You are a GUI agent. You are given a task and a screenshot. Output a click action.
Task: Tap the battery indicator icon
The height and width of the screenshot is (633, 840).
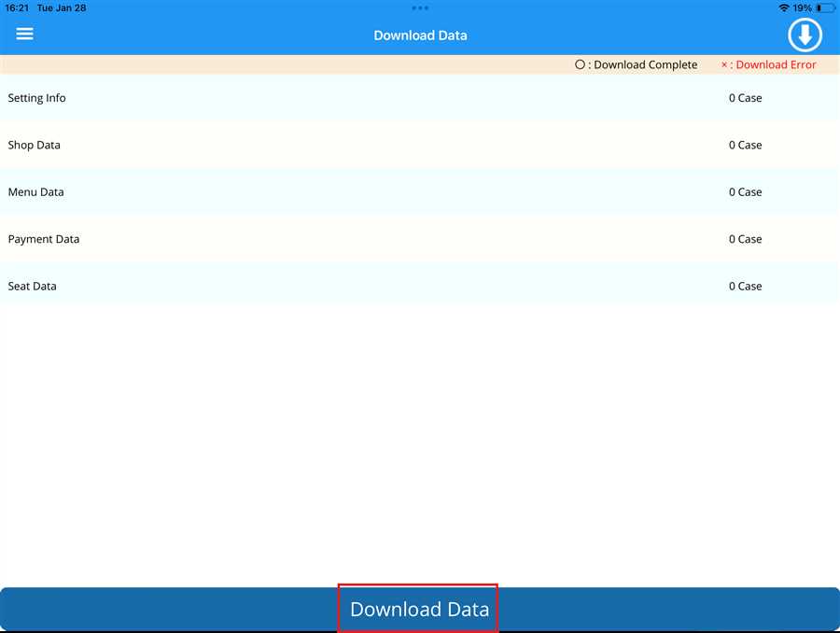826,7
